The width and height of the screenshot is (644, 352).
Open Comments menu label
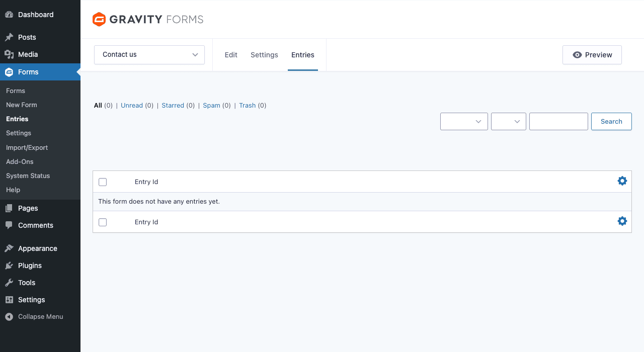coord(36,225)
